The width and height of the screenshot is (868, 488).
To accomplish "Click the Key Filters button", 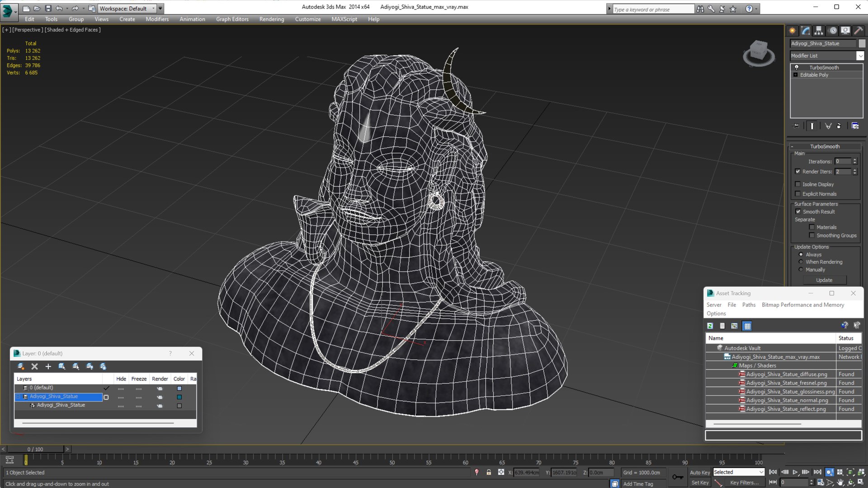I will coord(744,483).
